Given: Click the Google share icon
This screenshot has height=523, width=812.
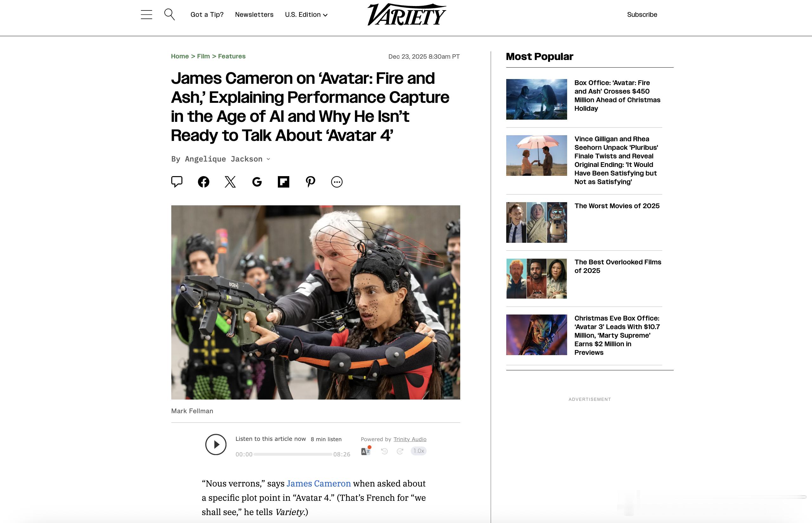Looking at the screenshot, I should point(257,182).
